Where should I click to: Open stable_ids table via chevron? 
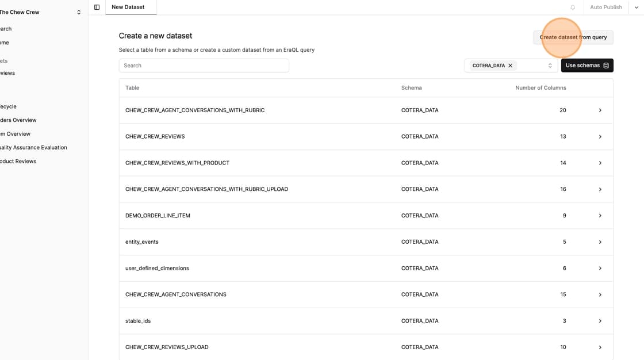600,321
